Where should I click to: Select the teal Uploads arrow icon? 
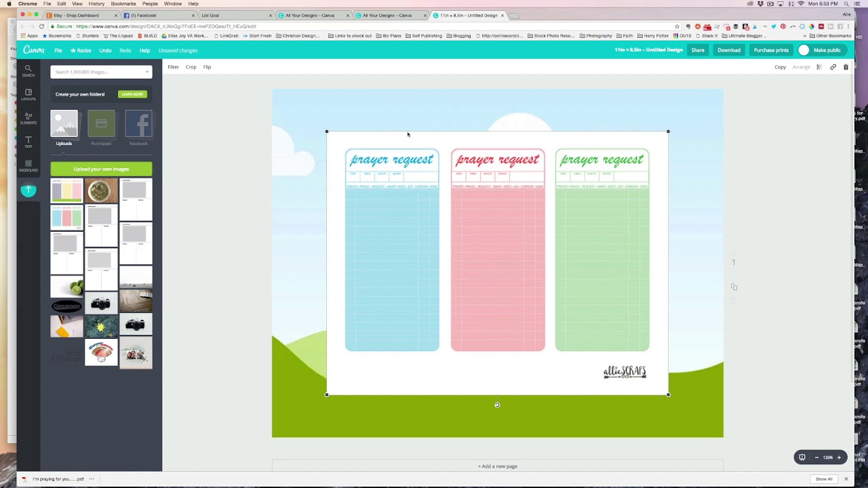tap(28, 190)
